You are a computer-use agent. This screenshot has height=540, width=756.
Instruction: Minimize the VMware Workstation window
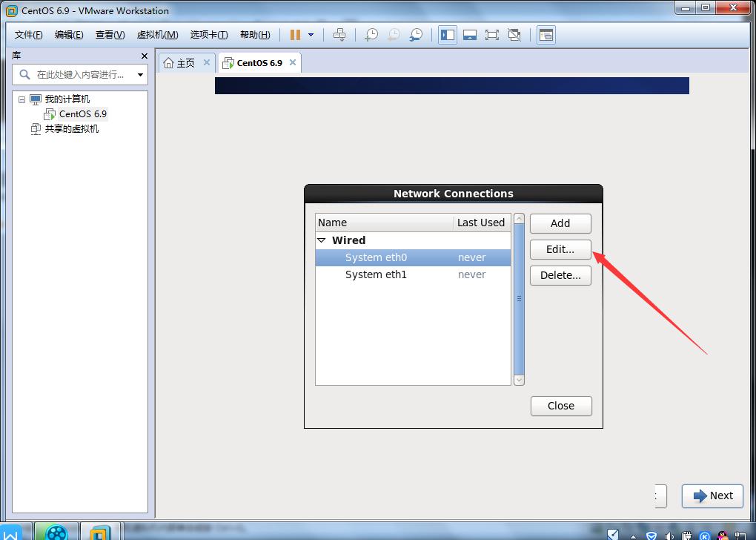[686, 7]
